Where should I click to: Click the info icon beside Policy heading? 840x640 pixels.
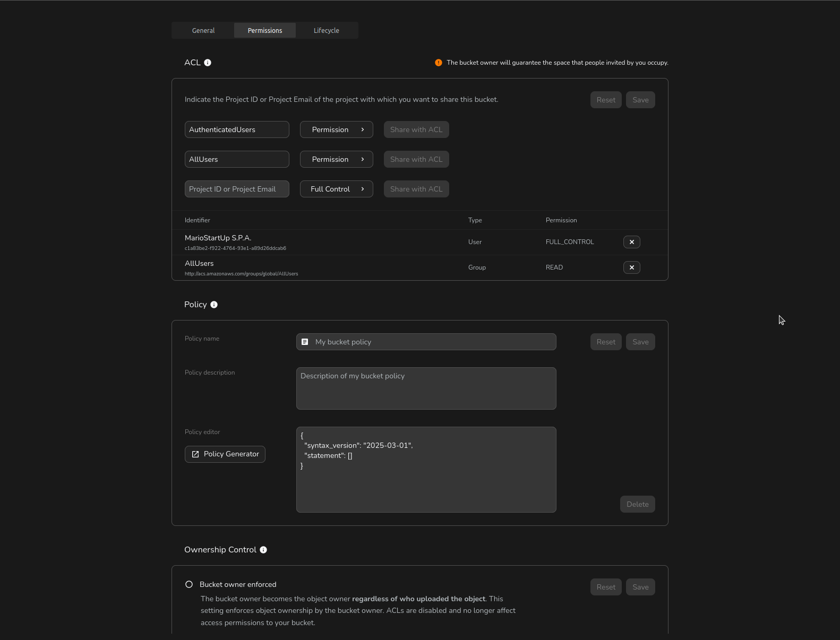click(x=214, y=305)
